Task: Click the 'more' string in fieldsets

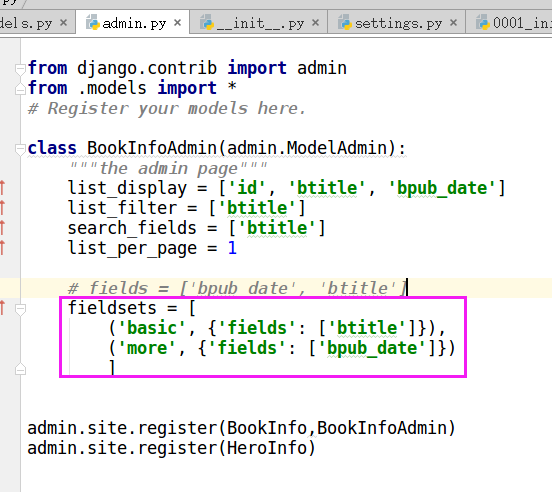Action: pos(147,348)
